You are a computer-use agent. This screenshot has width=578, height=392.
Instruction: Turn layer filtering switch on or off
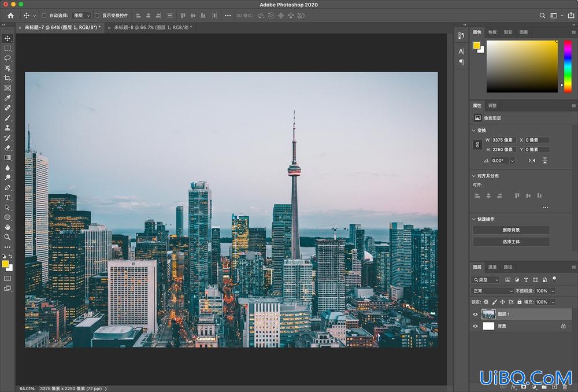(554, 279)
